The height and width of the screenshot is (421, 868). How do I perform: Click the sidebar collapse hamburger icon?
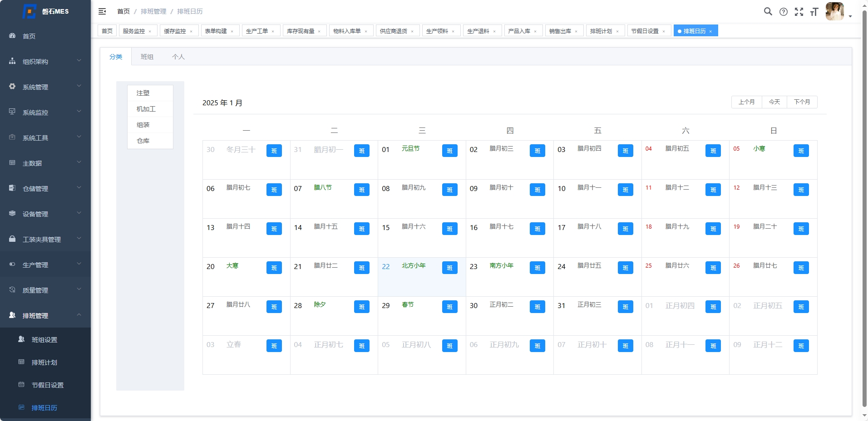pos(102,11)
